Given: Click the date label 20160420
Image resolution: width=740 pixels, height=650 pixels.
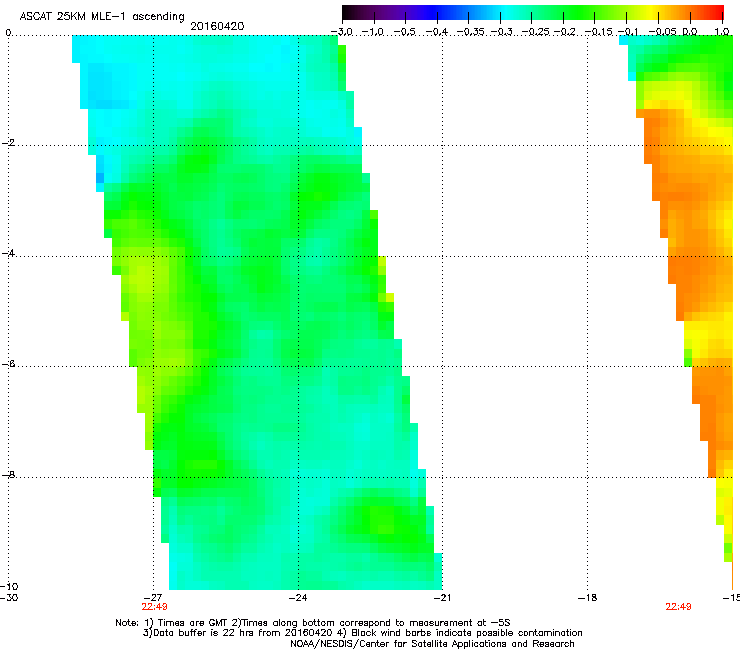Looking at the screenshot, I should (217, 26).
